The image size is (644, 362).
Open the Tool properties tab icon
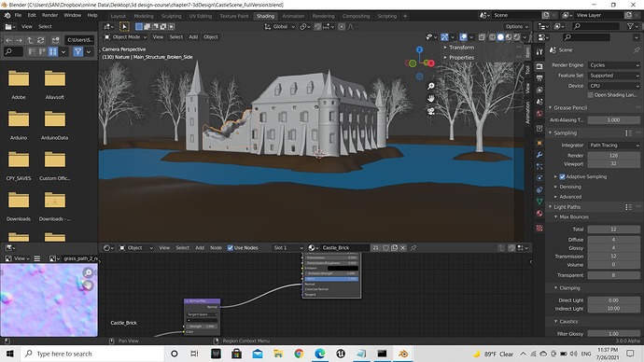tap(539, 52)
